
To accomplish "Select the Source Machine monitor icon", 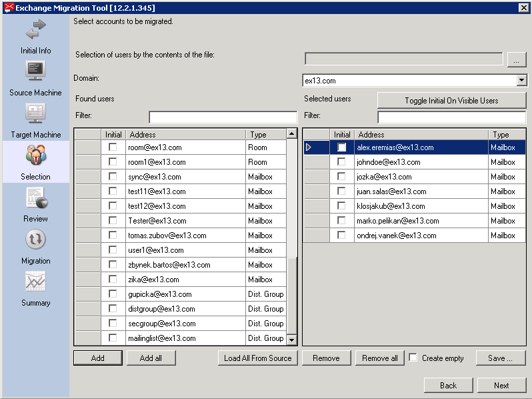I will tap(35, 71).
